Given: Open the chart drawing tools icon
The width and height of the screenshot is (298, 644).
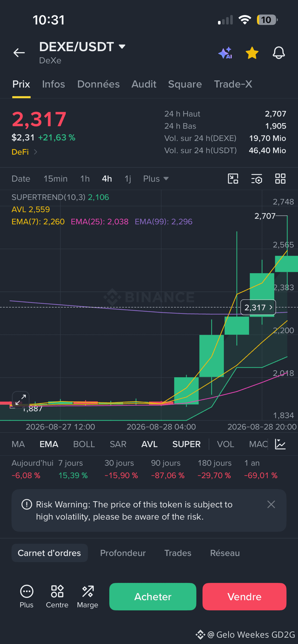Looking at the screenshot, I should 233,179.
